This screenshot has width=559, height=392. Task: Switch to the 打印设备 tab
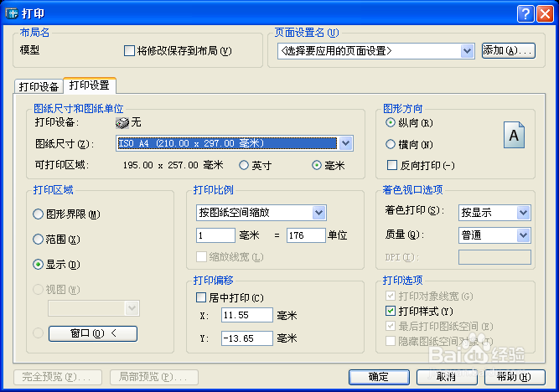(39, 86)
